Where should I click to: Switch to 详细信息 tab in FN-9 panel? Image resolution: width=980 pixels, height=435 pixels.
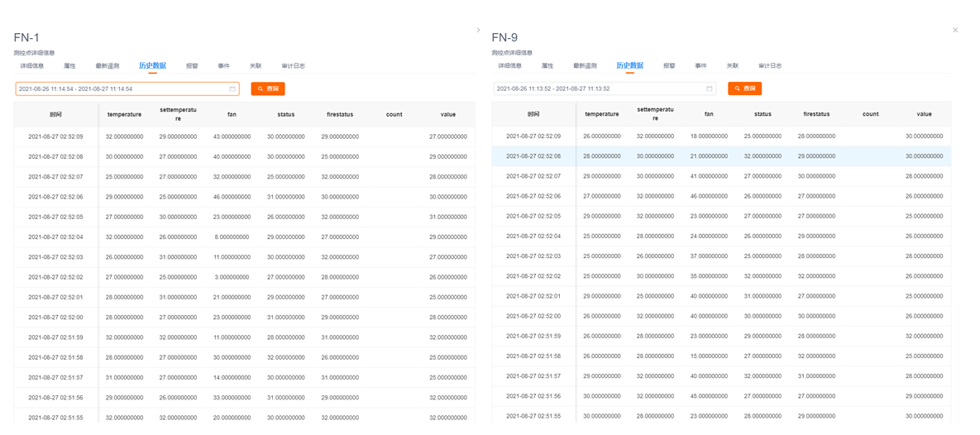tap(509, 65)
